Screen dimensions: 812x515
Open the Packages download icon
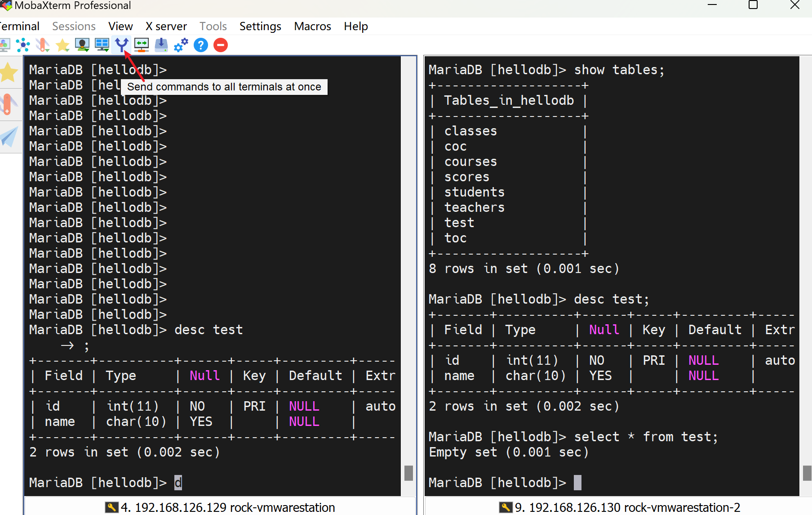(161, 45)
